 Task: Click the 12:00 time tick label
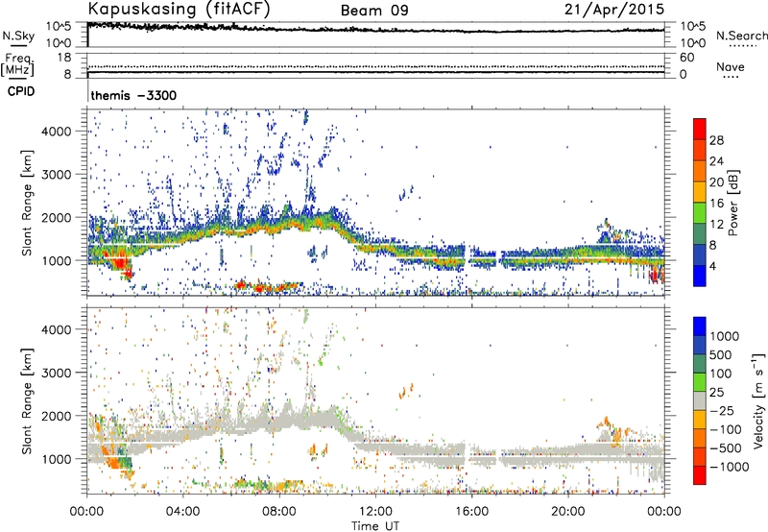375,512
